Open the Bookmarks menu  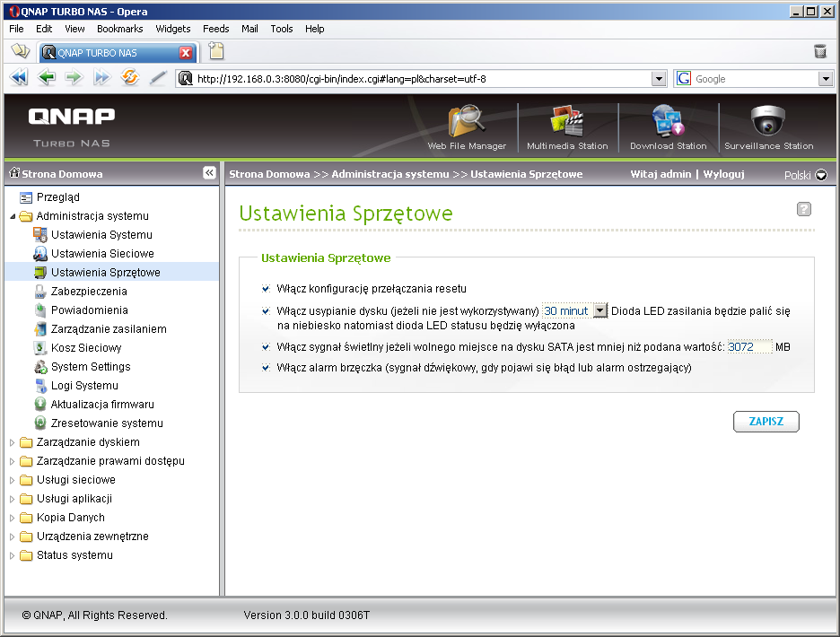click(120, 29)
